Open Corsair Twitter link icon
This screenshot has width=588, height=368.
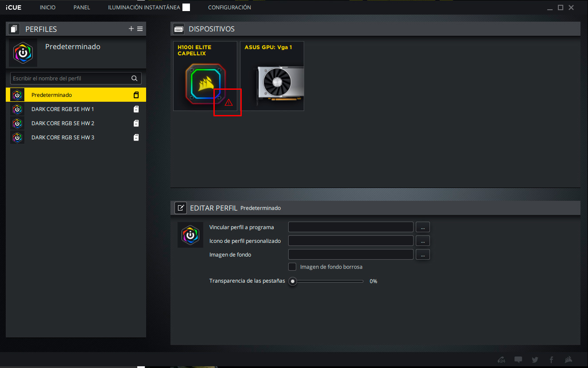pos(535,360)
